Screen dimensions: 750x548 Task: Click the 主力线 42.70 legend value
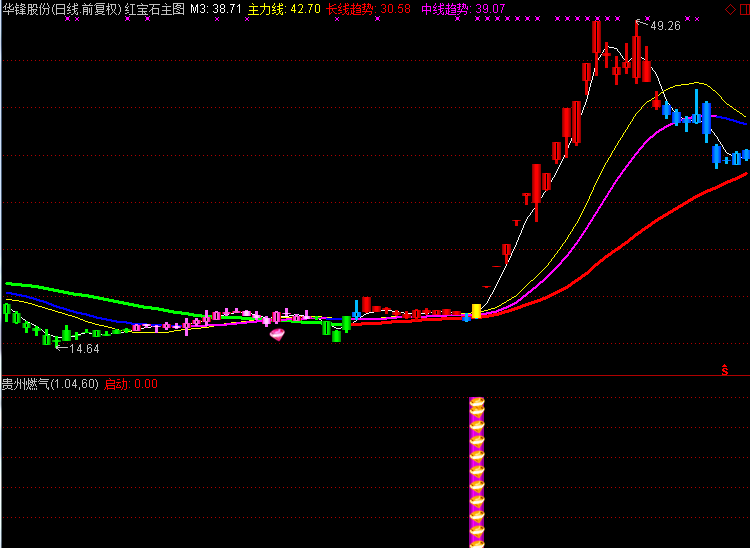point(284,9)
